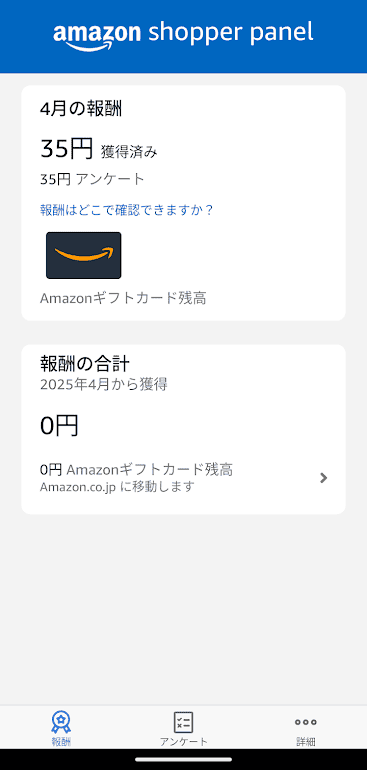The image size is (367, 770).
Task: Open 報酬はどこで確認できますか？ link
Action: [x=127, y=210]
